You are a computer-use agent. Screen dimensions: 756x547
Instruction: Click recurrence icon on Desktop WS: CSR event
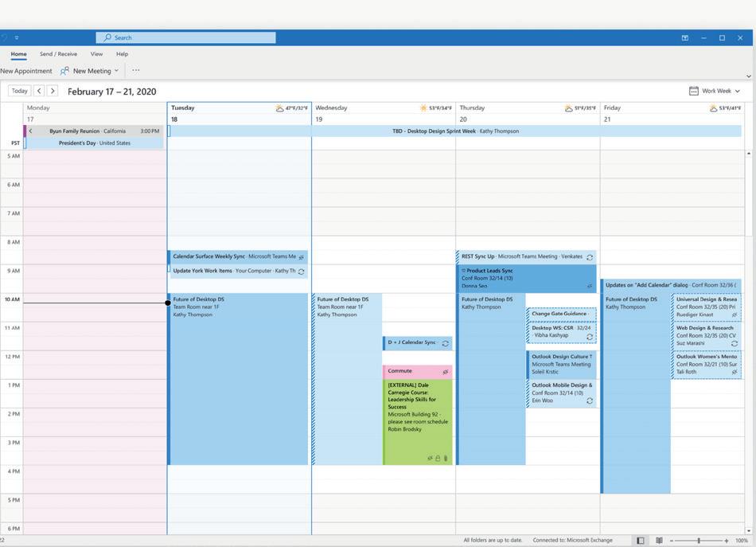coord(590,337)
